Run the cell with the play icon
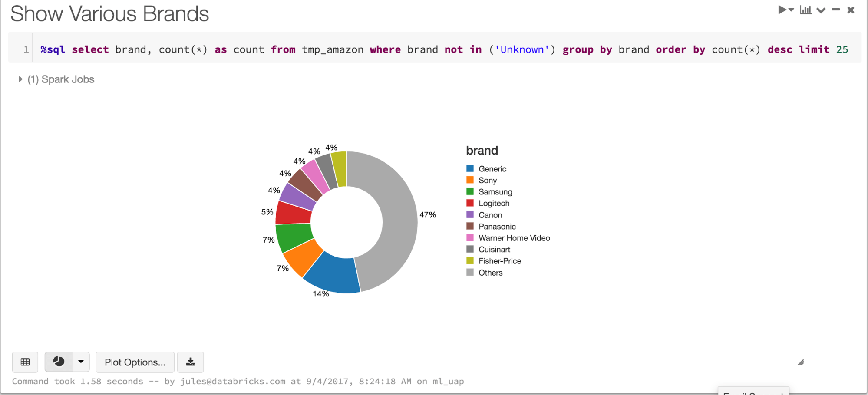 [x=782, y=10]
